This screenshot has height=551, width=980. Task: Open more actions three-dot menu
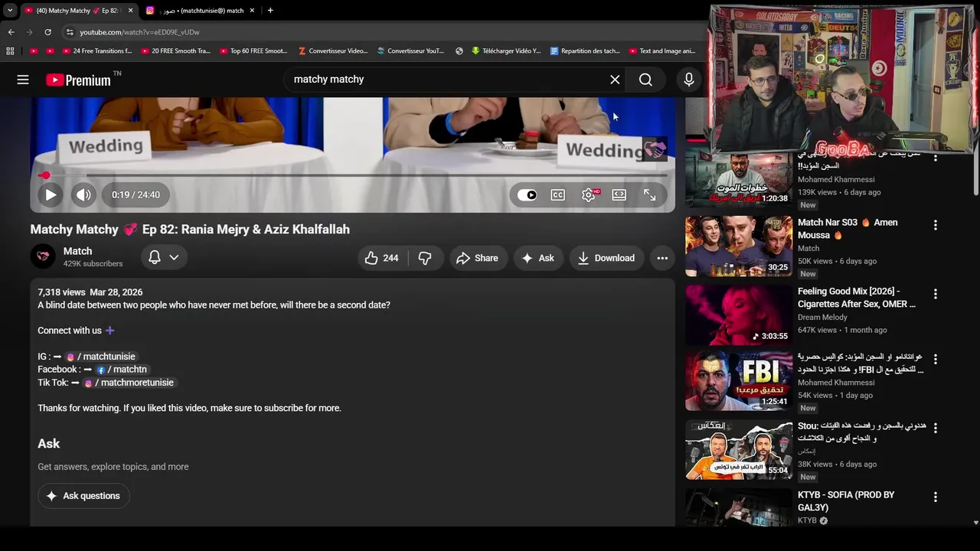pos(662,258)
